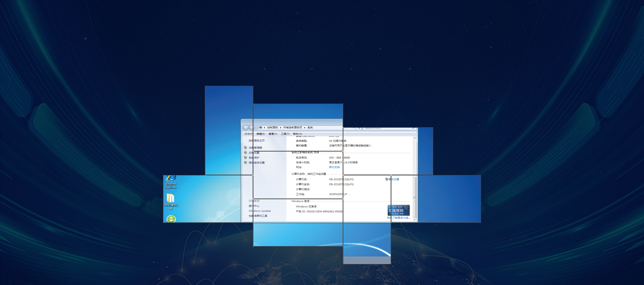644x285 pixels.
Task: Open the 编辑(E) menu
Action: tap(261, 134)
